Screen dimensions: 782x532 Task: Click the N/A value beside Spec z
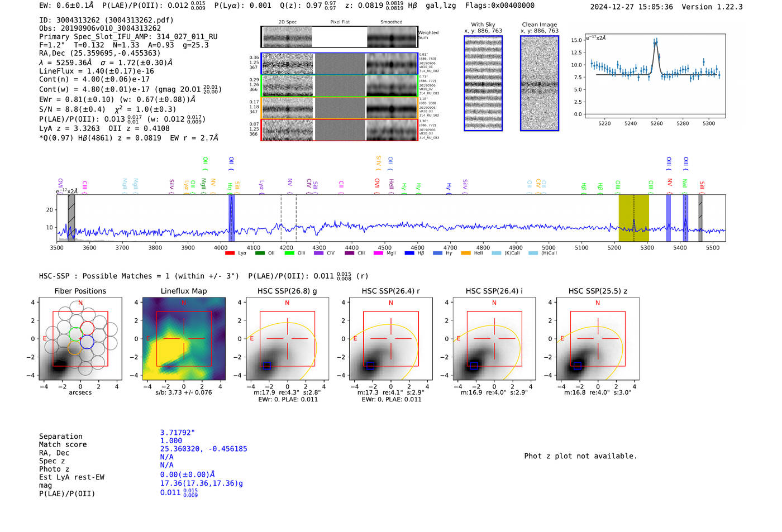(166, 457)
